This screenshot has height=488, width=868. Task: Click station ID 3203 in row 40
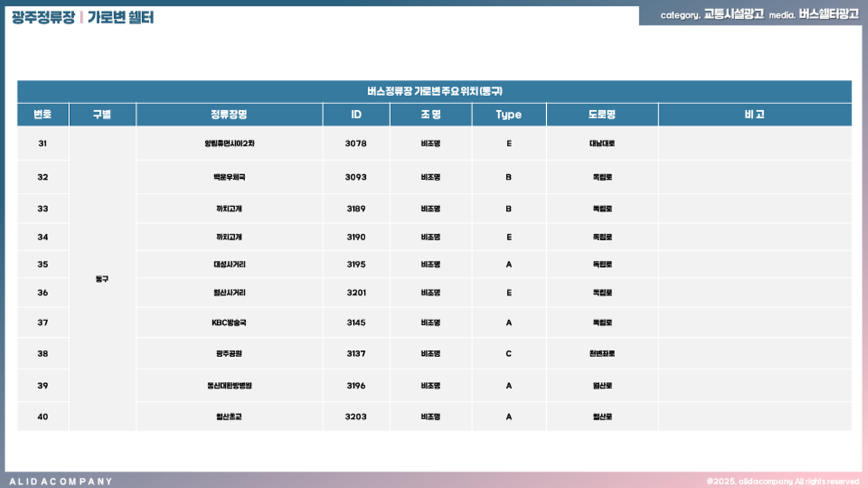point(356,417)
